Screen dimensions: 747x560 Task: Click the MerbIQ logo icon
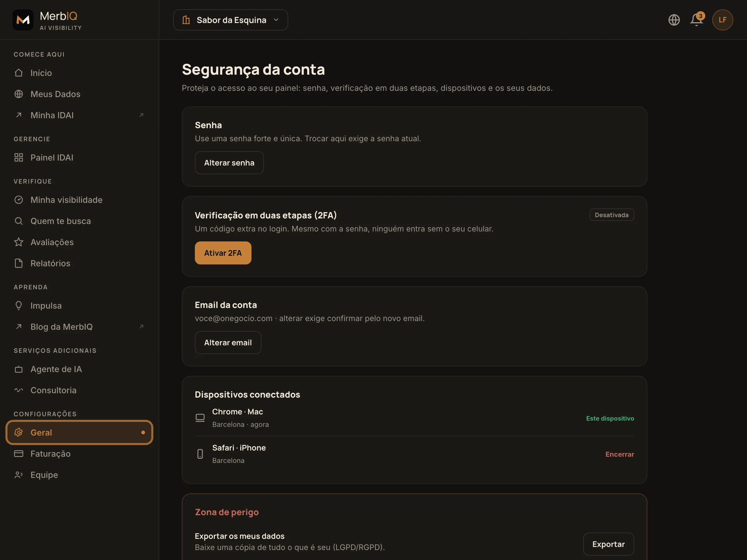(x=23, y=20)
